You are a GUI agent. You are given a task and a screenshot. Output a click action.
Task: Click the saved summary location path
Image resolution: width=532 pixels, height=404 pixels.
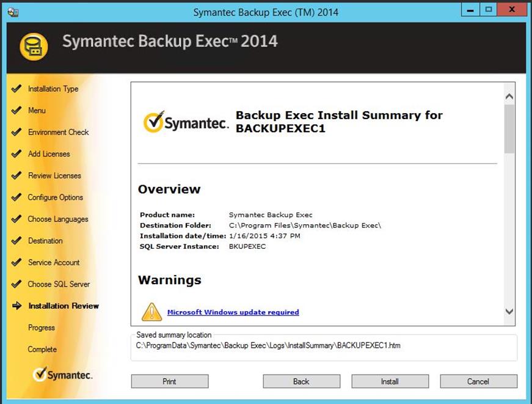click(268, 345)
